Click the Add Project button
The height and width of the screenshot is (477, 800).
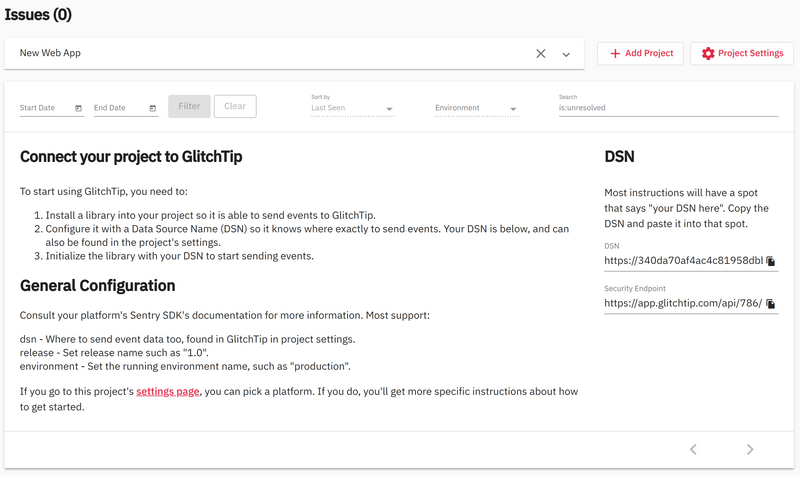640,54
